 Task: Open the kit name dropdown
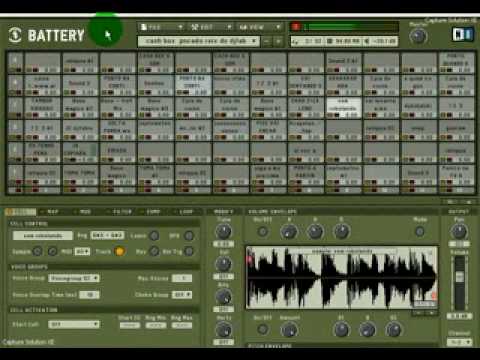coord(199,41)
